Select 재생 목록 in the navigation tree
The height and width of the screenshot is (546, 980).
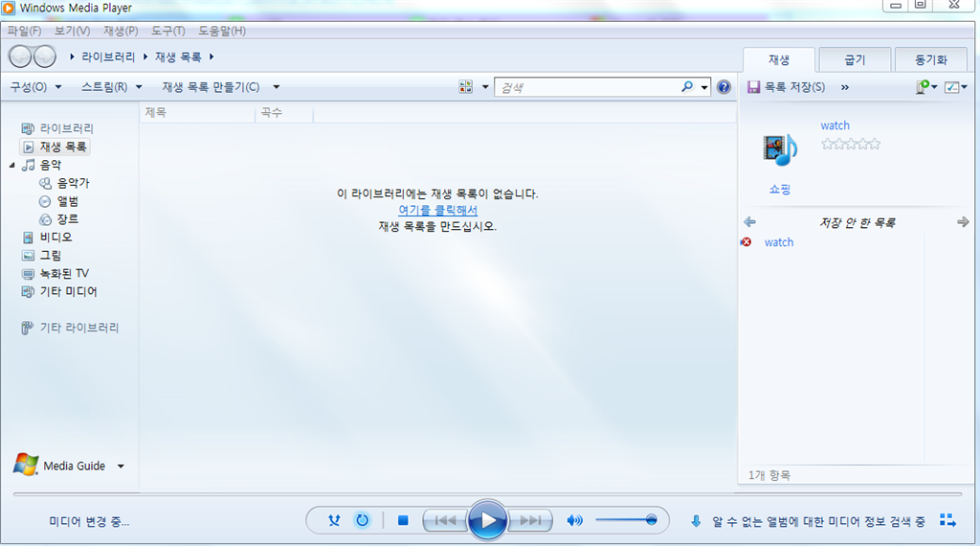[55, 147]
